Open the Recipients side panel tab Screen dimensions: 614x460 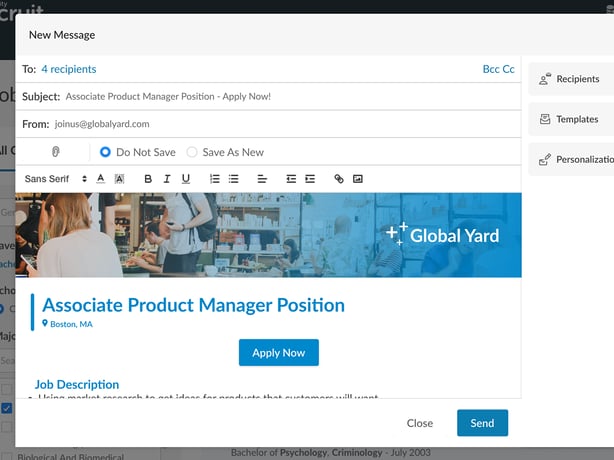click(x=571, y=79)
